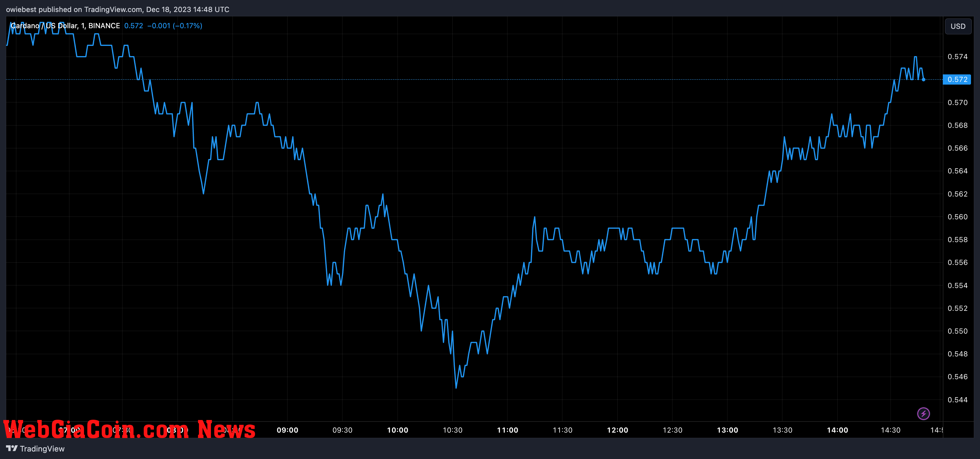The image size is (980, 459).
Task: Click the 0.564 price axis label
Action: coord(957,171)
